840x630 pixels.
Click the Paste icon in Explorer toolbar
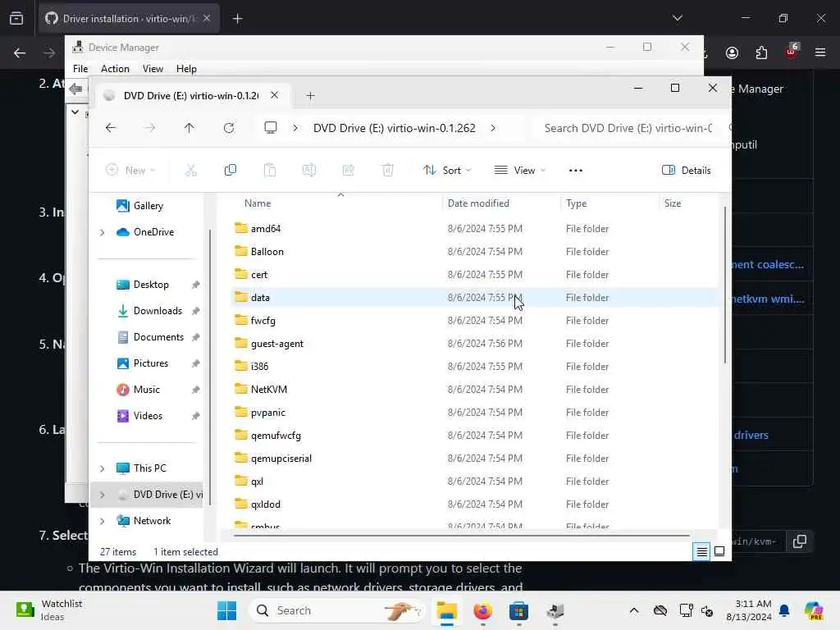pyautogui.click(x=269, y=171)
